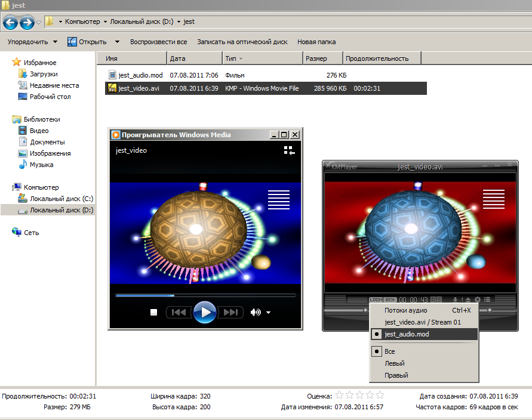This screenshot has width=532, height=420.
Task: Open the Windows Media Player volume dropdown arrow
Action: [x=269, y=313]
